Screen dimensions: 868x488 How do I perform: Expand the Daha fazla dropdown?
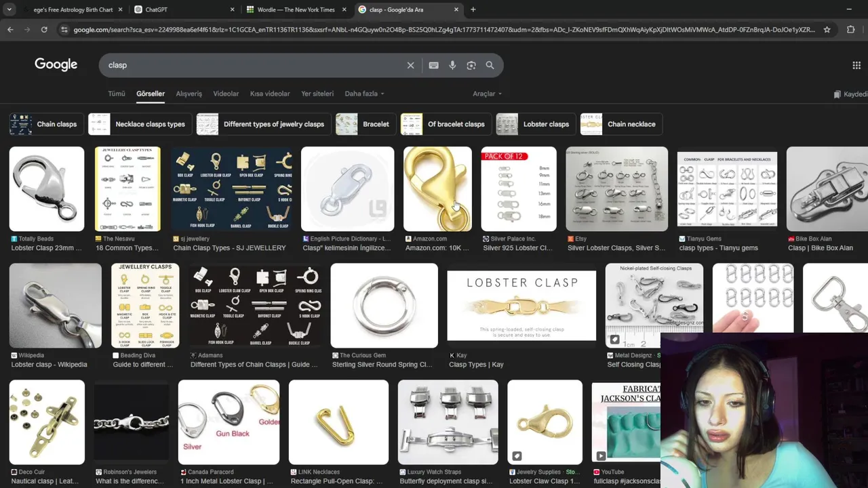[x=364, y=94]
